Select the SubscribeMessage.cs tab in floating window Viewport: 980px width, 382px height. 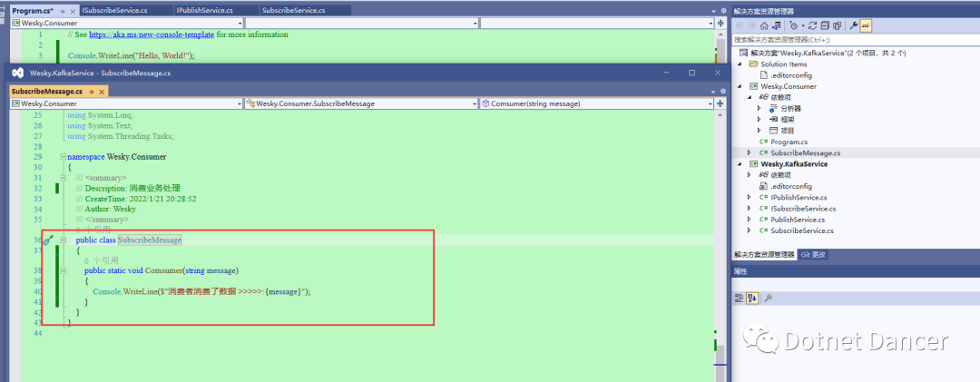46,92
